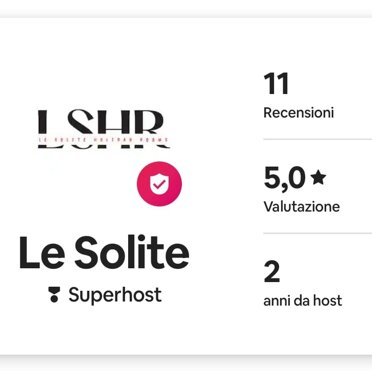Image resolution: width=372 pixels, height=371 pixels.
Task: Click the letter H in LSHR logo
Action: coord(117,129)
